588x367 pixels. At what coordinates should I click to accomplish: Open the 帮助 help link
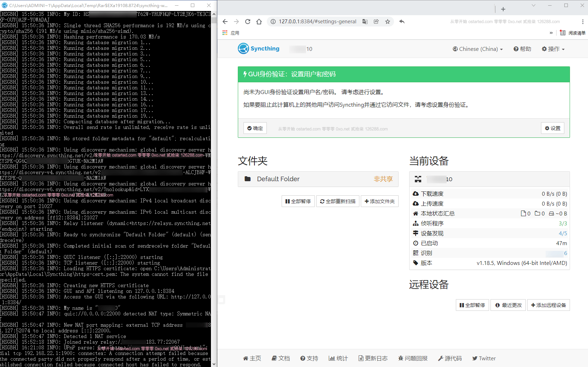pyautogui.click(x=522, y=49)
